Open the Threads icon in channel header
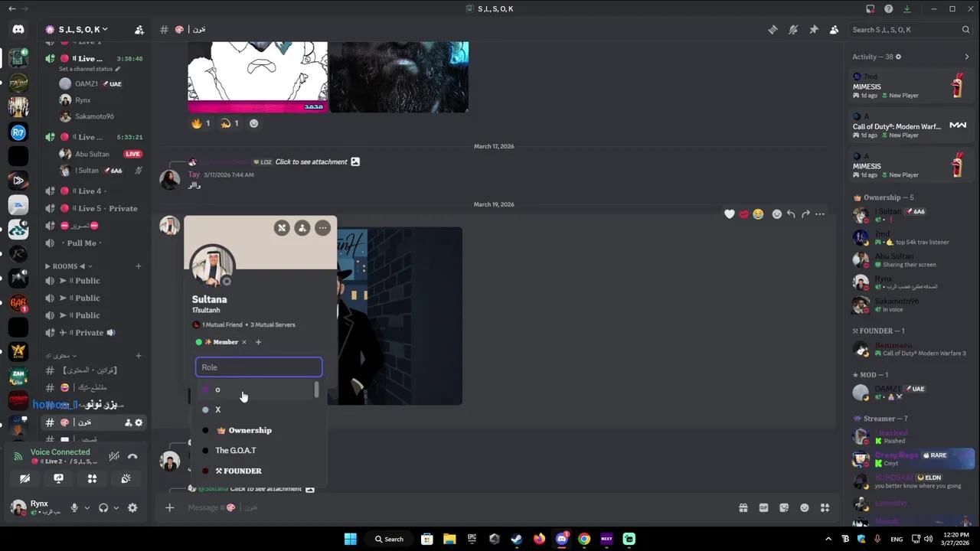This screenshot has height=551, width=980. coord(773,29)
